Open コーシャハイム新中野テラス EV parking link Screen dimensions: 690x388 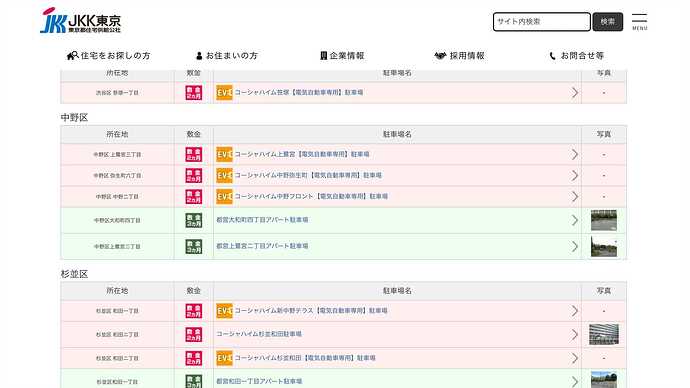311,311
